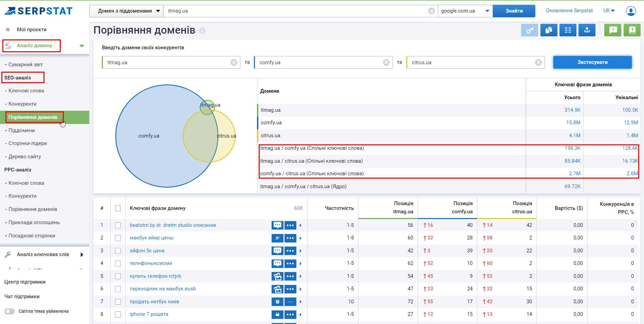The height and width of the screenshot is (324, 644).
Task: Click home icon beside Мої проєкти
Action: (8, 30)
